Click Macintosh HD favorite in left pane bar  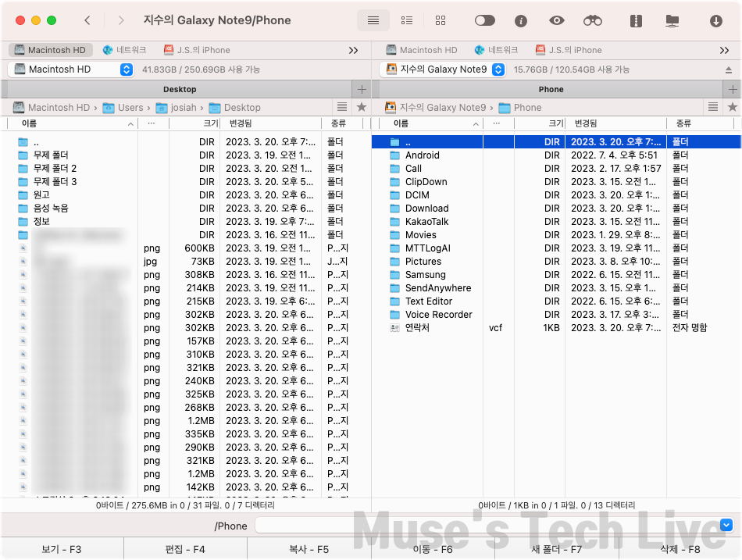(50, 50)
